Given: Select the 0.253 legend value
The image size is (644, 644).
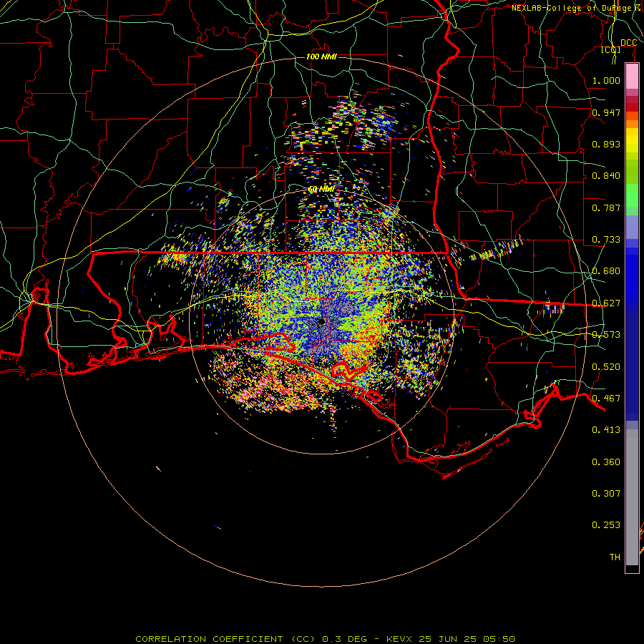Looking at the screenshot, I should point(606,525).
